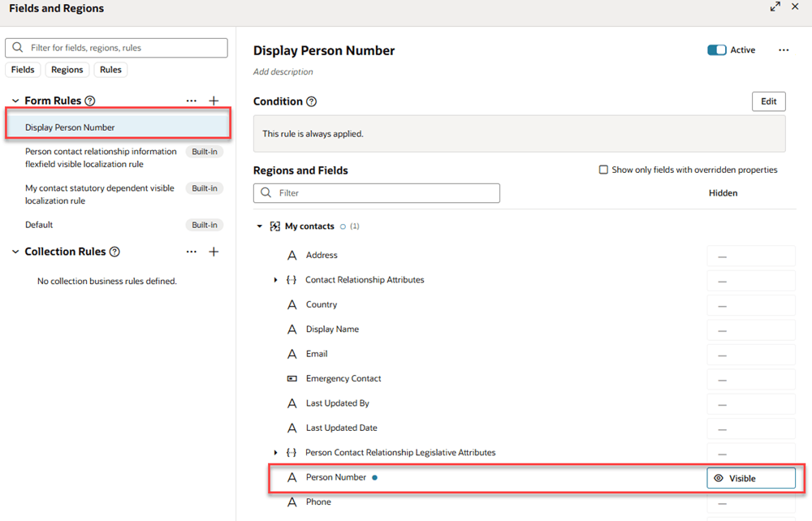Select My contact statutory dependent visible rule

(x=99, y=195)
